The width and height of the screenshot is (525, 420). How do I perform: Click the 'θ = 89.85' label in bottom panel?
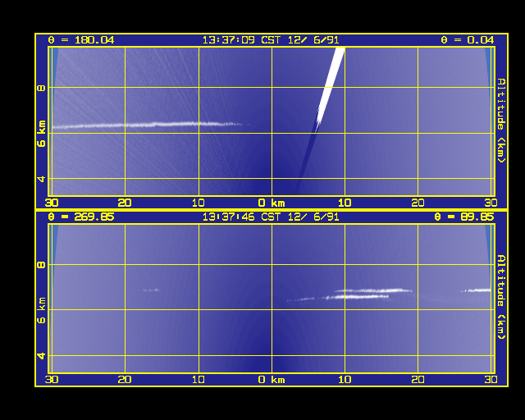click(464, 217)
